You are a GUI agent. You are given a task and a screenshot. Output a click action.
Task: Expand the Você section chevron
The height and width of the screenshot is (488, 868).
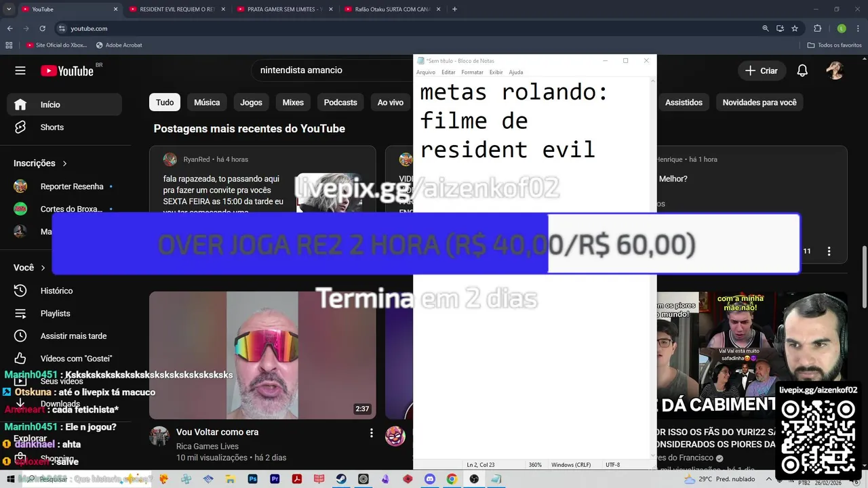pos(43,268)
